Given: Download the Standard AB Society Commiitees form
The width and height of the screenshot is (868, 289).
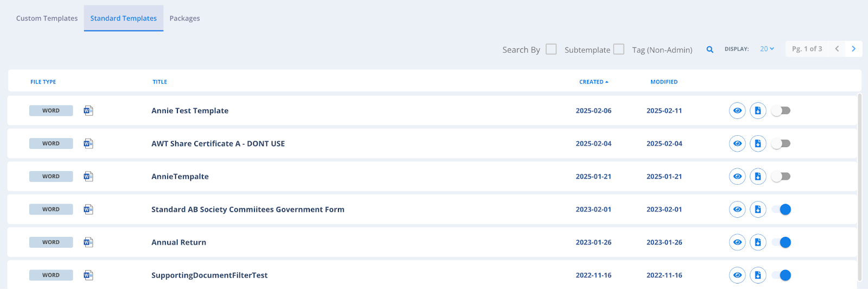Looking at the screenshot, I should (x=758, y=209).
